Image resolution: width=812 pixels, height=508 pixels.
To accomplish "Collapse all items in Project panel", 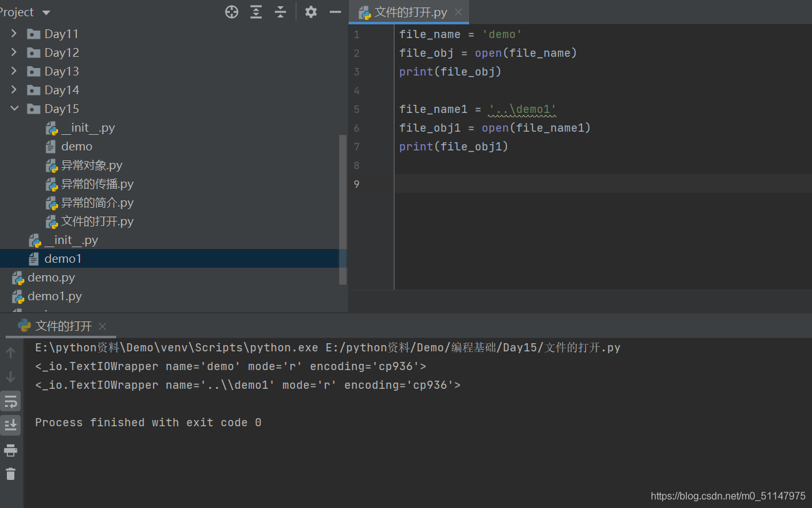I will point(280,12).
